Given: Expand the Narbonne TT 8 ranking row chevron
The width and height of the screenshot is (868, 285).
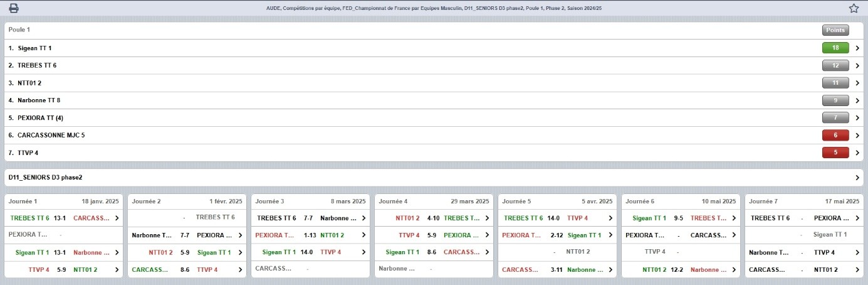Looking at the screenshot, I should click(857, 100).
